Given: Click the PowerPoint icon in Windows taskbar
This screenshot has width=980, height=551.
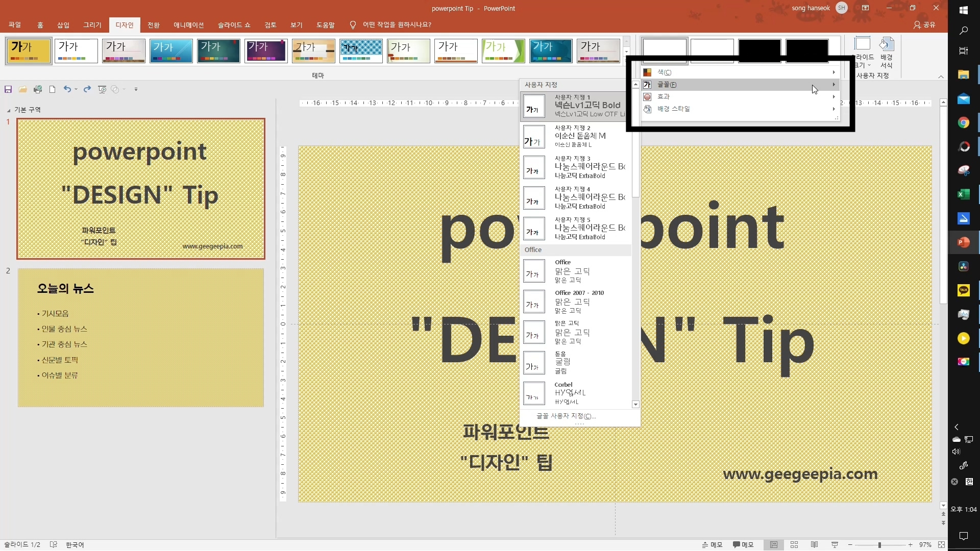Looking at the screenshot, I should [964, 242].
